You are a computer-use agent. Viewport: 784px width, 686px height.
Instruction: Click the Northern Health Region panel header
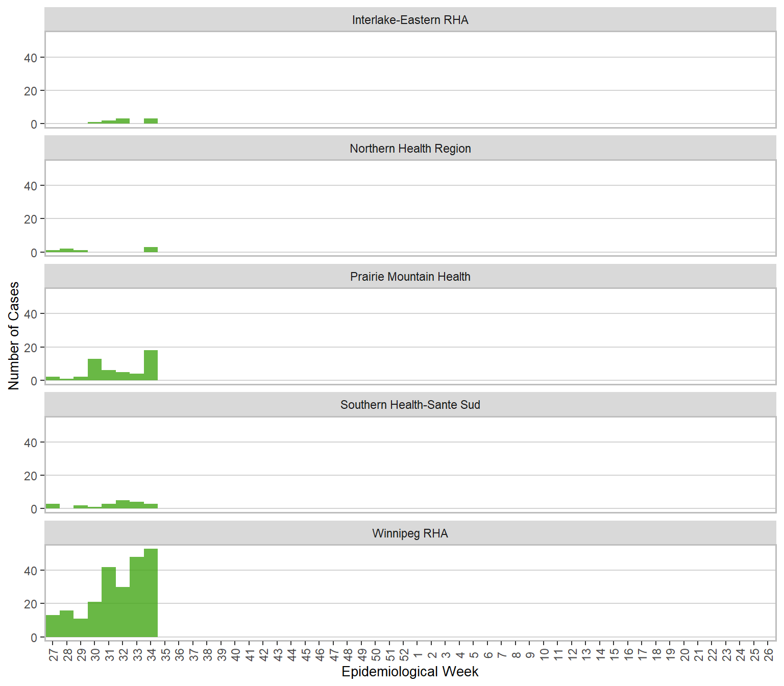pyautogui.click(x=410, y=149)
